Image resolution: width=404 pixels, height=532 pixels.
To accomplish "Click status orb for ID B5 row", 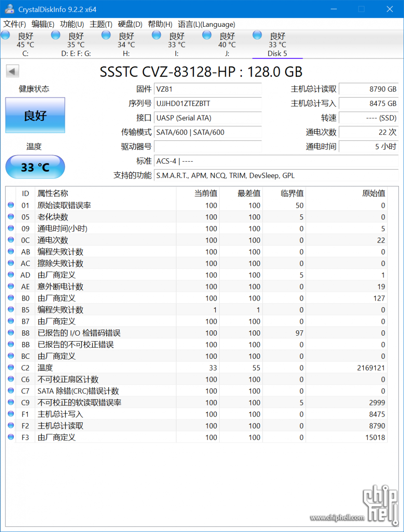I will [x=11, y=309].
